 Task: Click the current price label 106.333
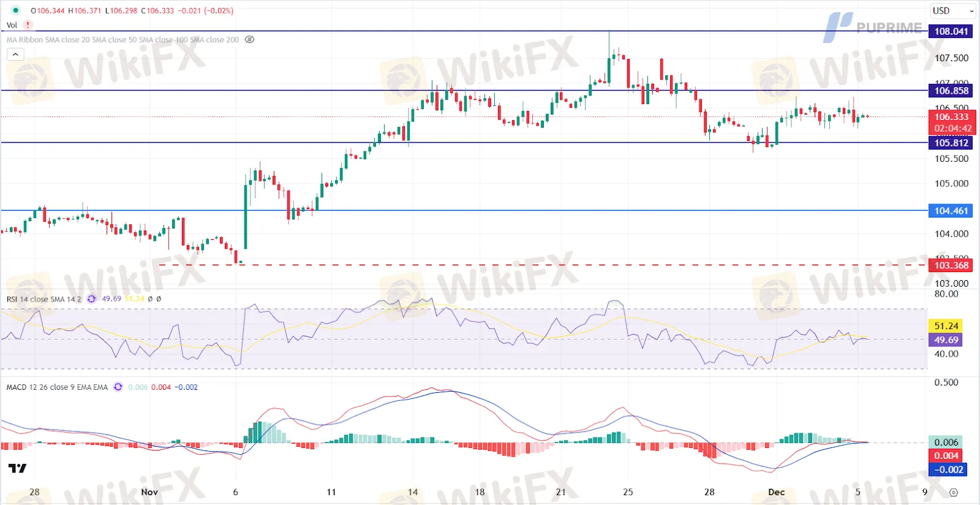952,117
